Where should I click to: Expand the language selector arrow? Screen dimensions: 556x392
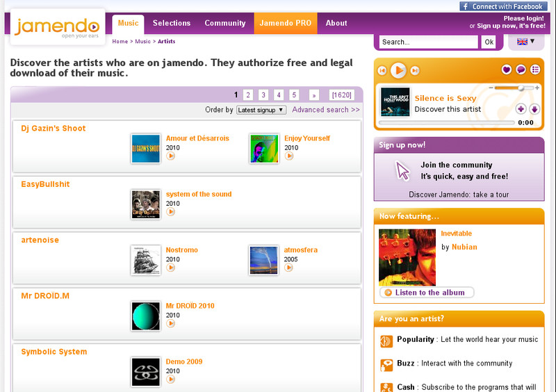coord(532,41)
